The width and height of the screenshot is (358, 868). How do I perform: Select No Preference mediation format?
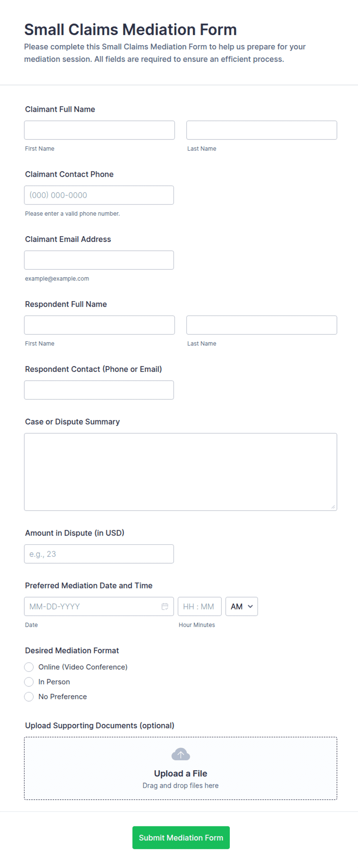(29, 697)
